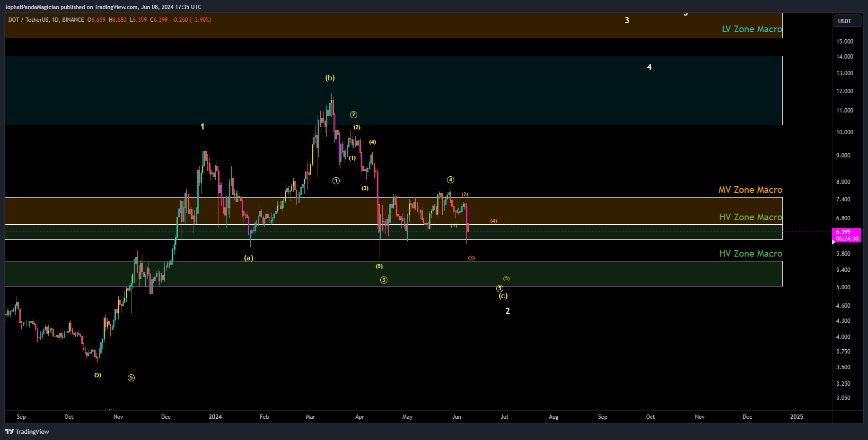Select the MV Zone Macro label
Screen dimensions: 868x440
750,190
